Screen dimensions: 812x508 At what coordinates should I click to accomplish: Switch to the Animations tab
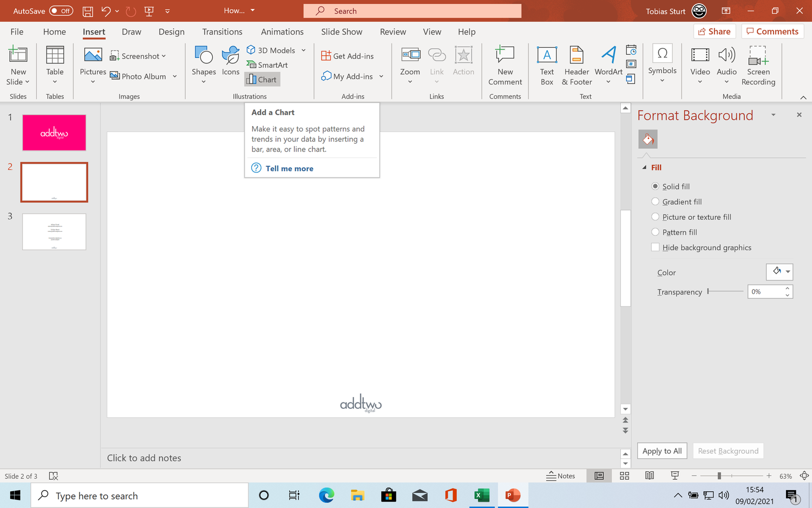pyautogui.click(x=282, y=31)
